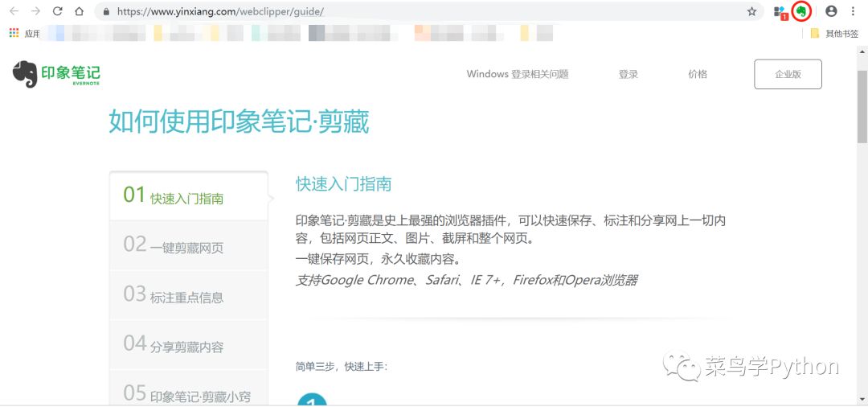This screenshot has width=868, height=407.
Task: Click the text 简单三步，快速上手:
Action: point(342,366)
